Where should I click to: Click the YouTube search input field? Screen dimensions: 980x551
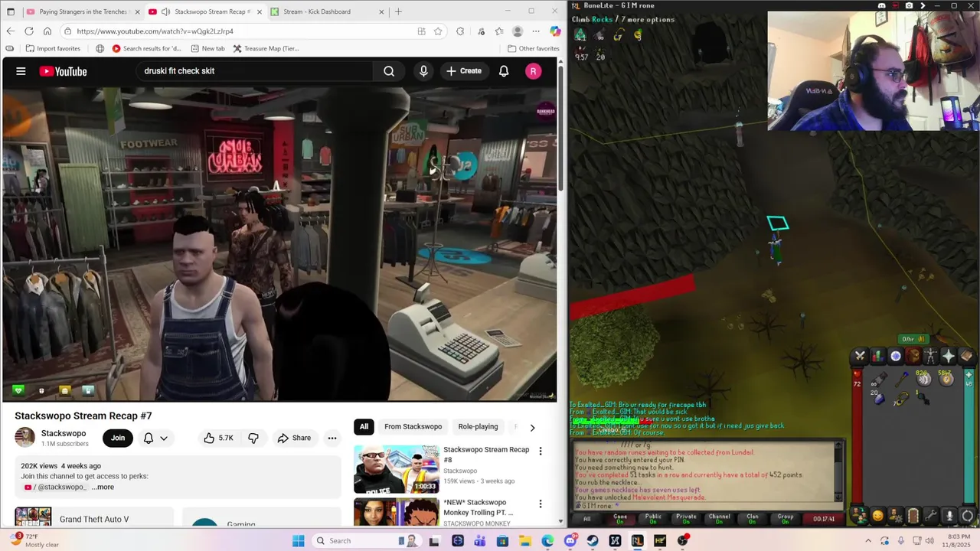coord(253,71)
